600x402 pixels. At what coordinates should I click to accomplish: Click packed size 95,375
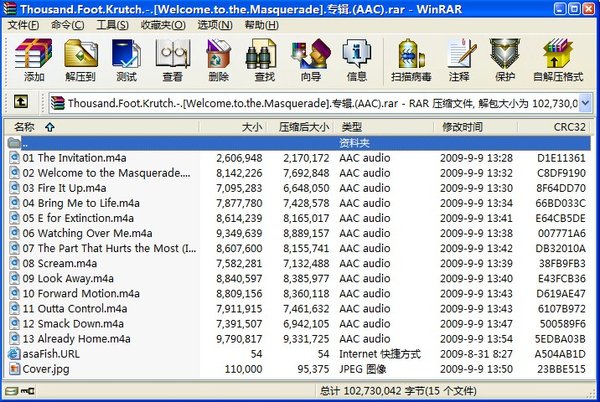[x=313, y=369]
